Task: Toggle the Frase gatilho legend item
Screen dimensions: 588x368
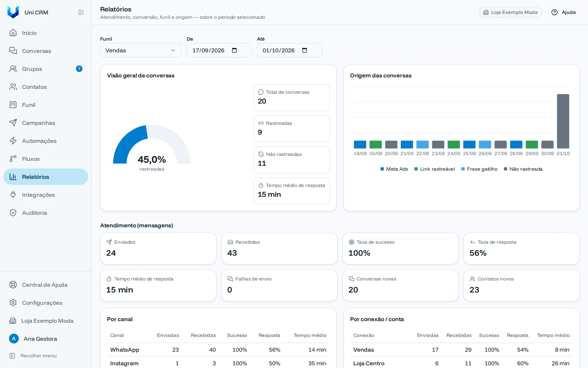Action: coord(479,169)
